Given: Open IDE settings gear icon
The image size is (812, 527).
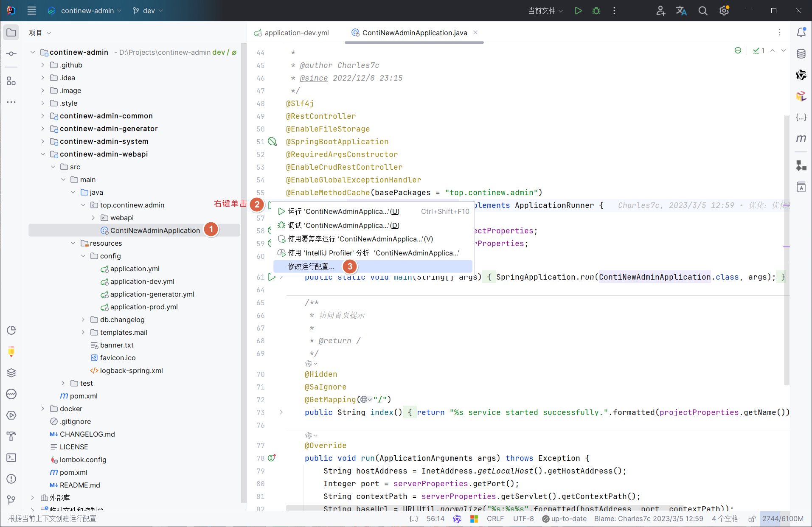Looking at the screenshot, I should point(724,11).
